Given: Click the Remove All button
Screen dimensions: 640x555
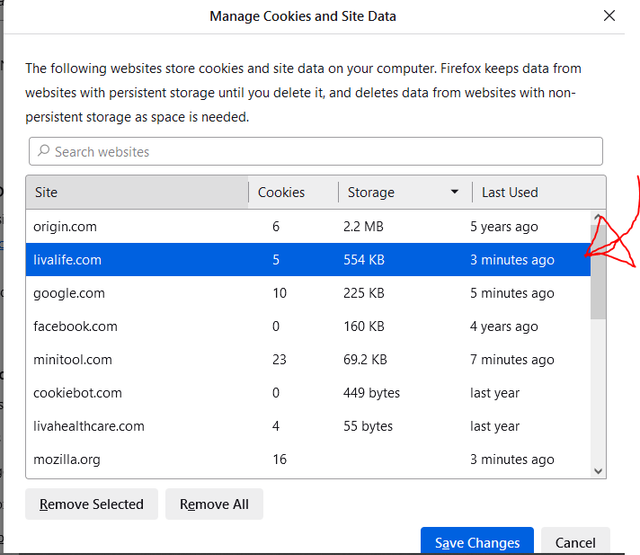Looking at the screenshot, I should (x=214, y=504).
